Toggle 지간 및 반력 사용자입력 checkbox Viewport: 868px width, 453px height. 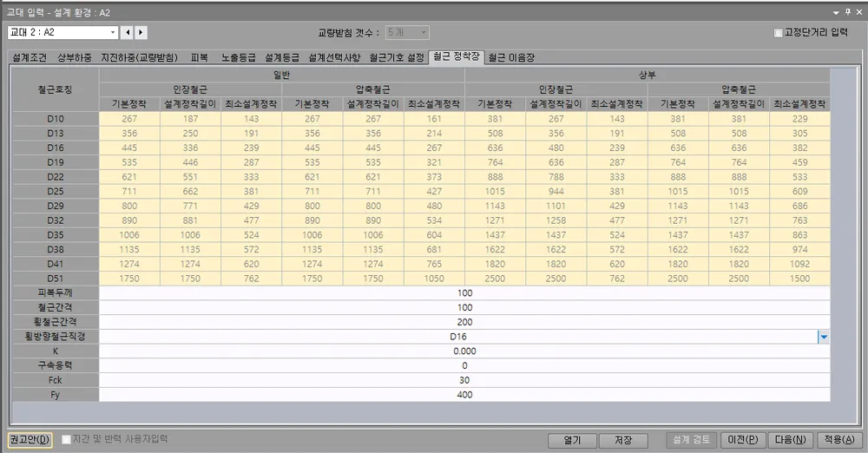click(x=67, y=439)
